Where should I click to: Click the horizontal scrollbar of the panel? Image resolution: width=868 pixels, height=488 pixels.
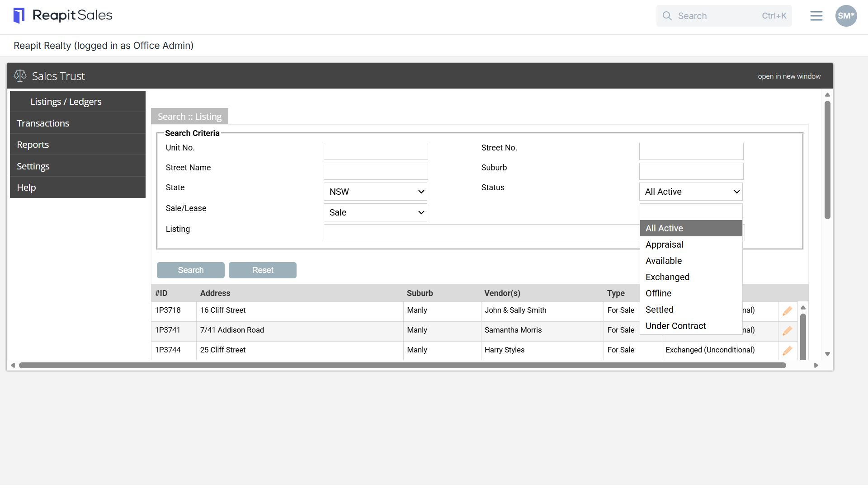(402, 365)
